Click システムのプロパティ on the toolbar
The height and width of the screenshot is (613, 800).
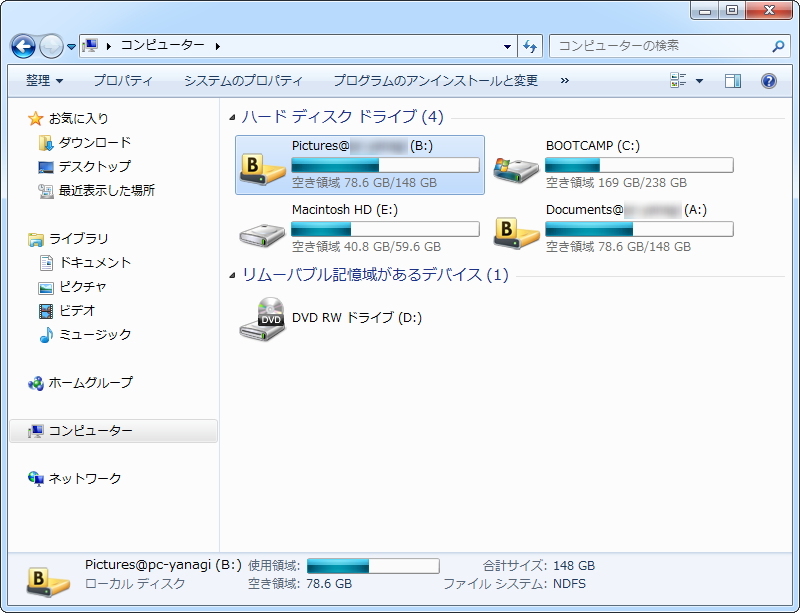(243, 81)
